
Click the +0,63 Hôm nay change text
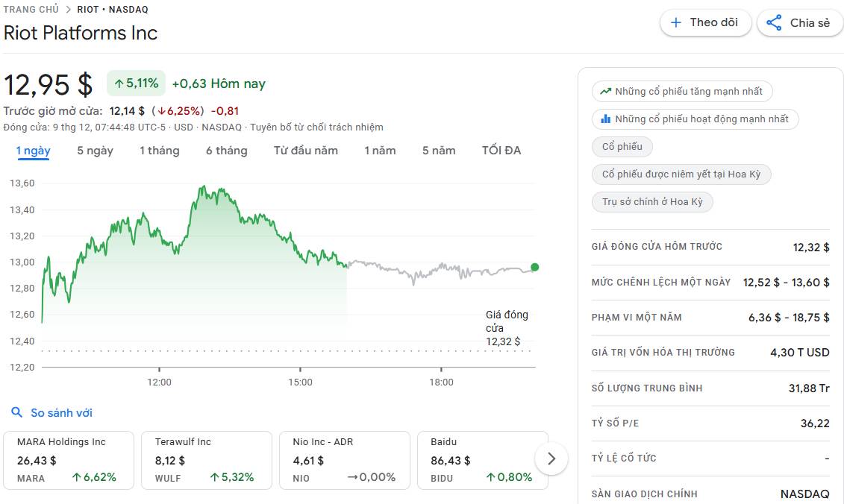(x=219, y=84)
